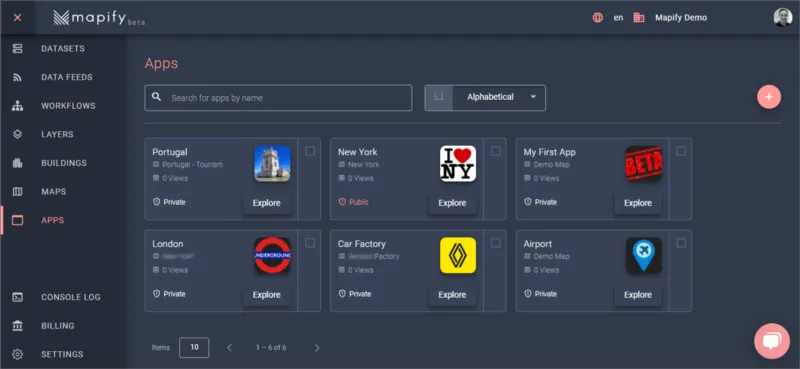Open the Mapify Demo organization selector
This screenshot has height=369, width=800.
(x=681, y=18)
